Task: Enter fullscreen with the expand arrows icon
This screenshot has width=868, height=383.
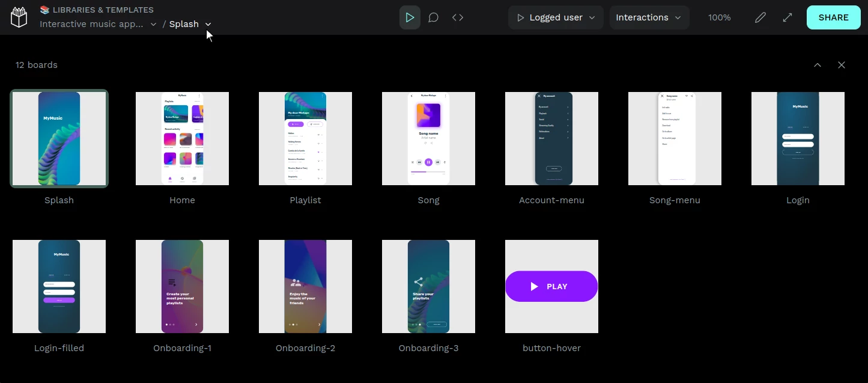Action: pos(788,17)
